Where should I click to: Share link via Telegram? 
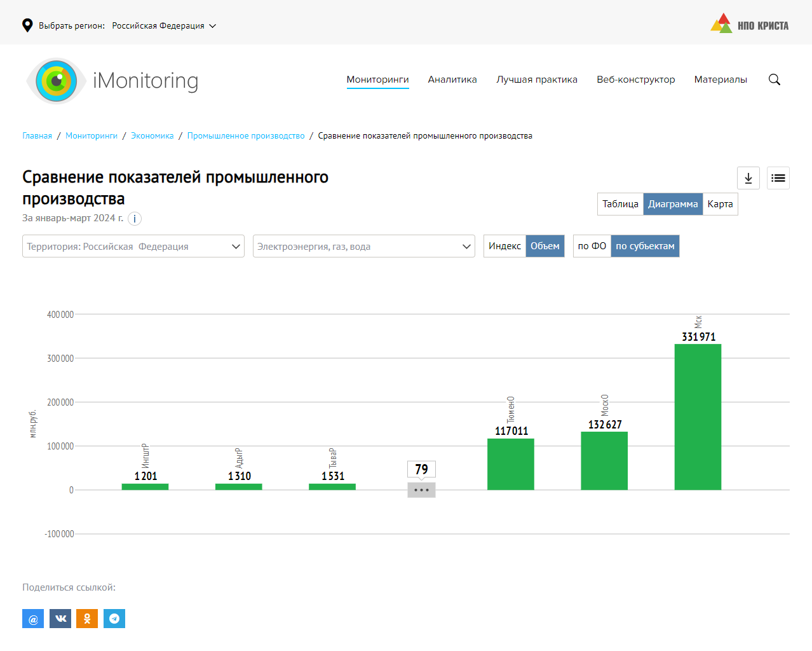coord(114,619)
